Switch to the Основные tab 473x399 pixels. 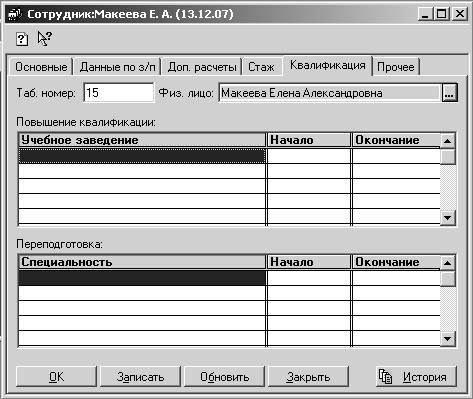tap(41, 67)
